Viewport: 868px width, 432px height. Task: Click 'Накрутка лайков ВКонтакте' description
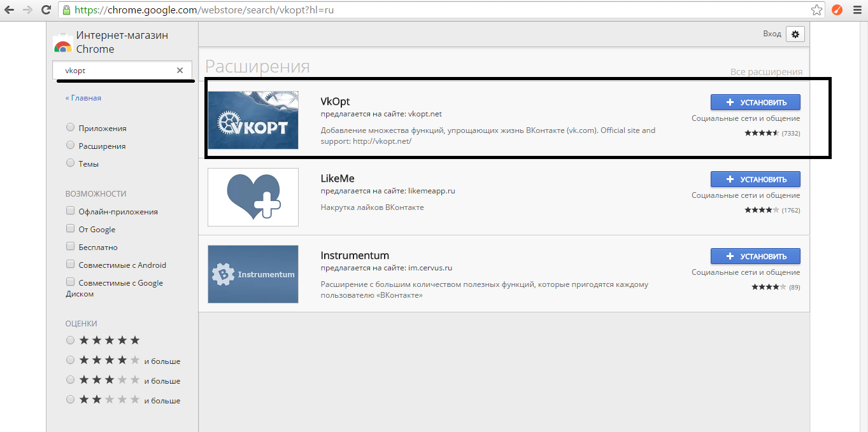pos(372,207)
